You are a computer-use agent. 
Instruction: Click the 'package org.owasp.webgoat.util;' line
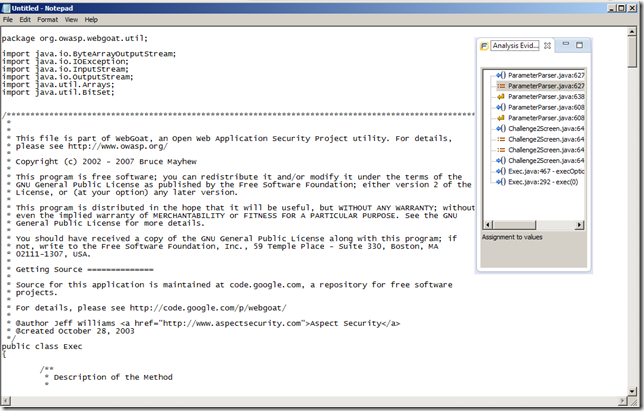(74, 38)
